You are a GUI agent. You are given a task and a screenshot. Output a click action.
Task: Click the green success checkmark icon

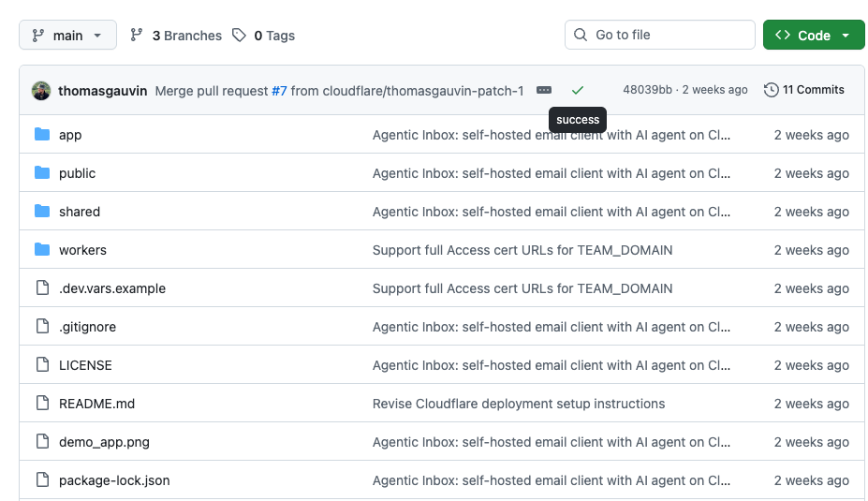pyautogui.click(x=578, y=90)
